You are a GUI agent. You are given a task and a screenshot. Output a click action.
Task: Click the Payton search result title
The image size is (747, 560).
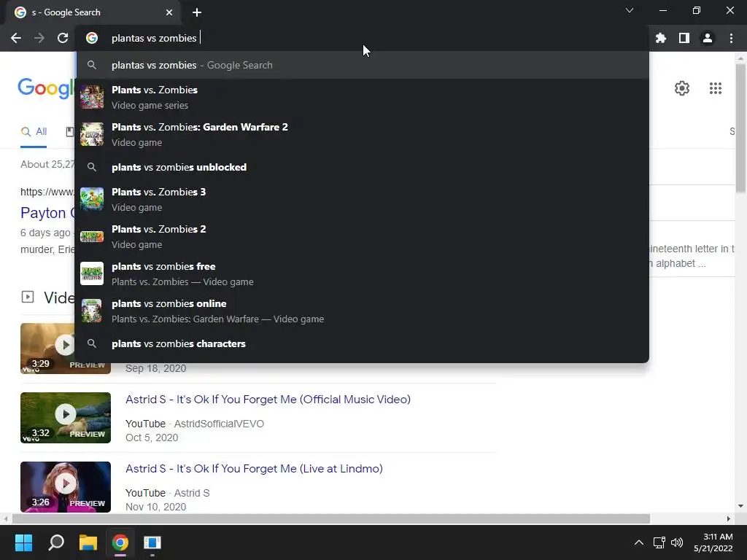pos(47,213)
